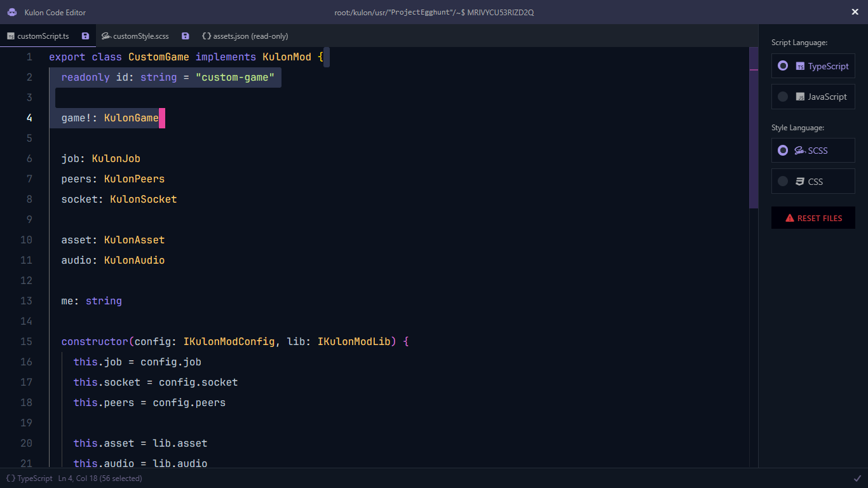
Task: Click the KulonSocket type on line 8
Action: tap(144, 200)
